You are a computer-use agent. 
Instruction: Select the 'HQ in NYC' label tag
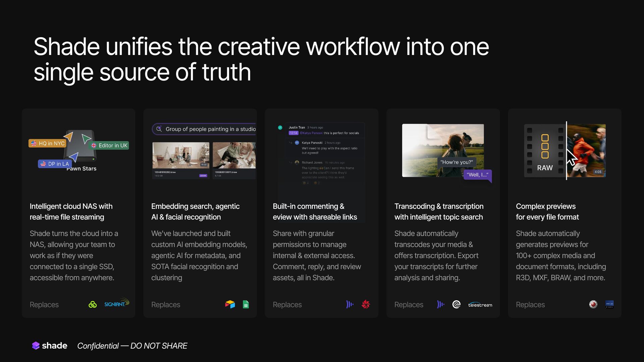coord(48,143)
